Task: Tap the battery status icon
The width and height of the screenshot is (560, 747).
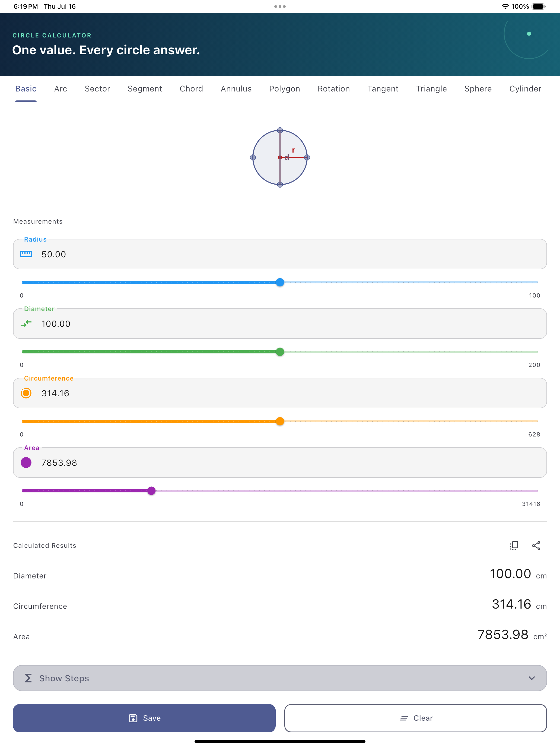Action: pyautogui.click(x=539, y=7)
